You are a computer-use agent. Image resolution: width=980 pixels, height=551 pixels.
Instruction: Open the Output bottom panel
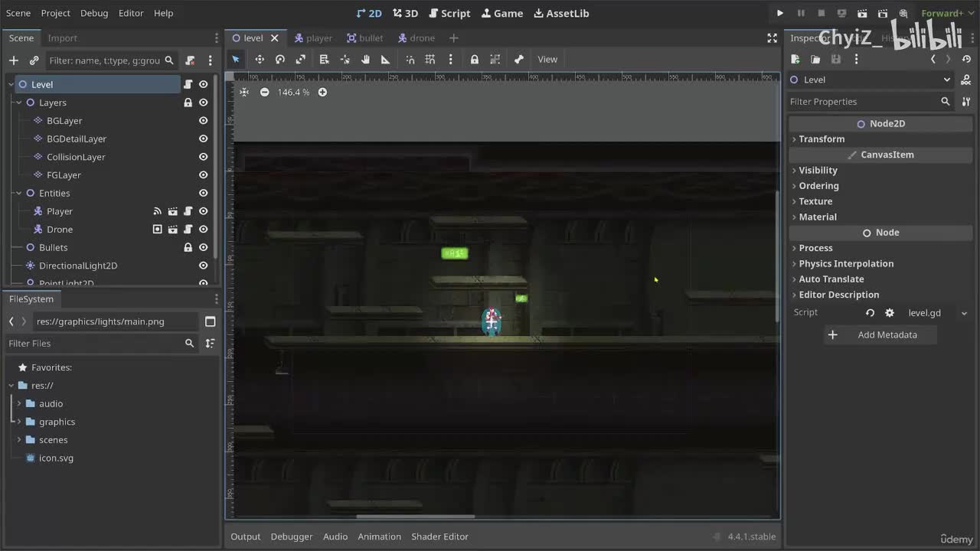246,536
